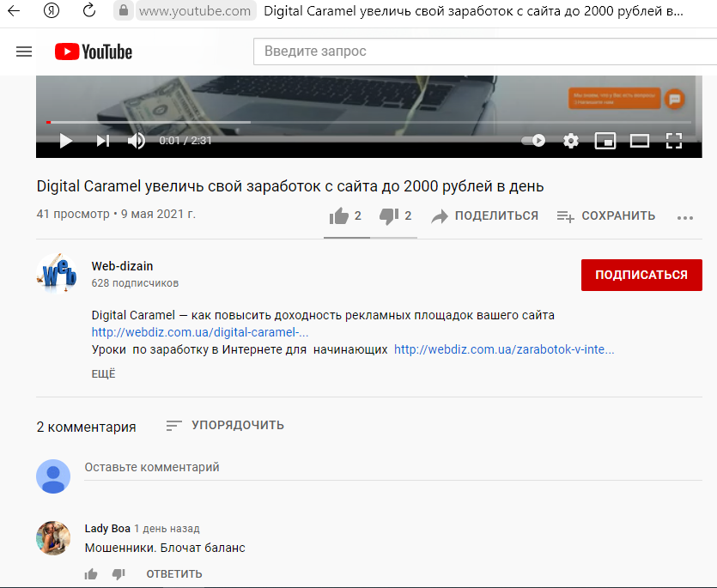Save the video via СОХРАНИТЬ
Image resolution: width=717 pixels, height=588 pixels.
[606, 215]
